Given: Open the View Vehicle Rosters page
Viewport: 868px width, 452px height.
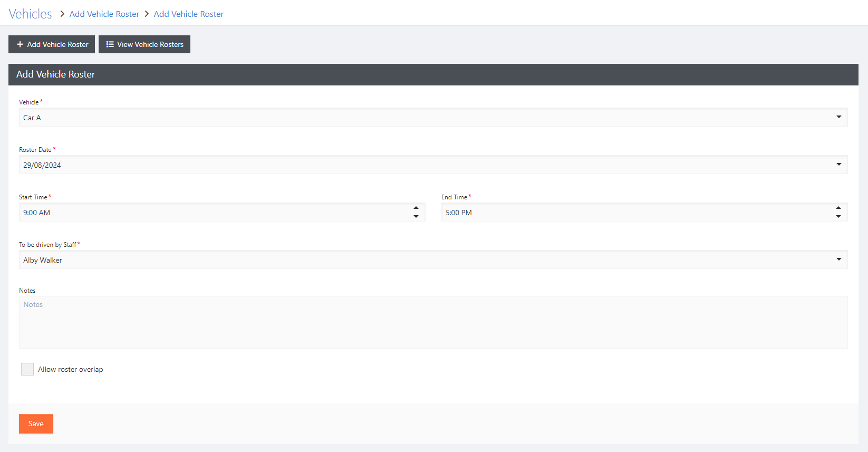Looking at the screenshot, I should [144, 44].
